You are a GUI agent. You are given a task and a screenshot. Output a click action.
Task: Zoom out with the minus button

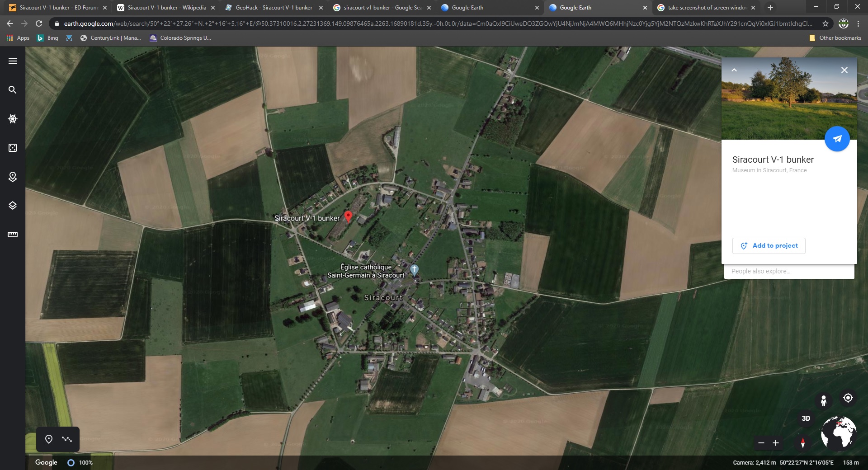tap(761, 443)
